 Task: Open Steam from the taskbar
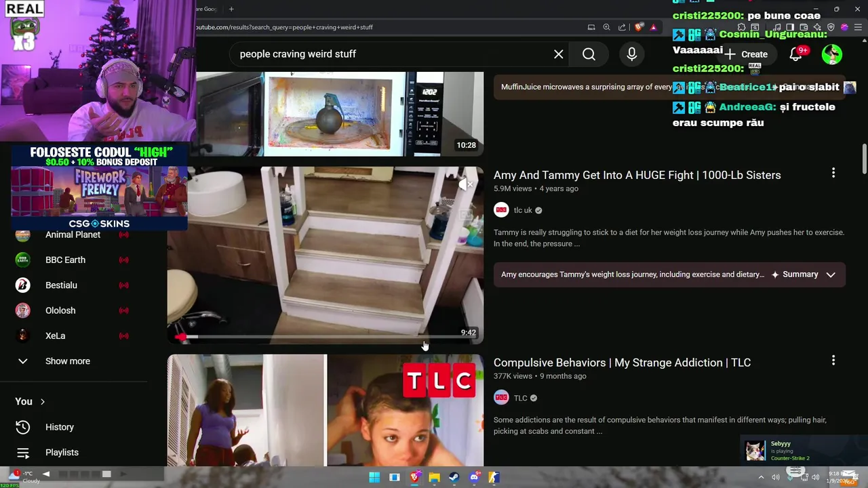coord(454,477)
